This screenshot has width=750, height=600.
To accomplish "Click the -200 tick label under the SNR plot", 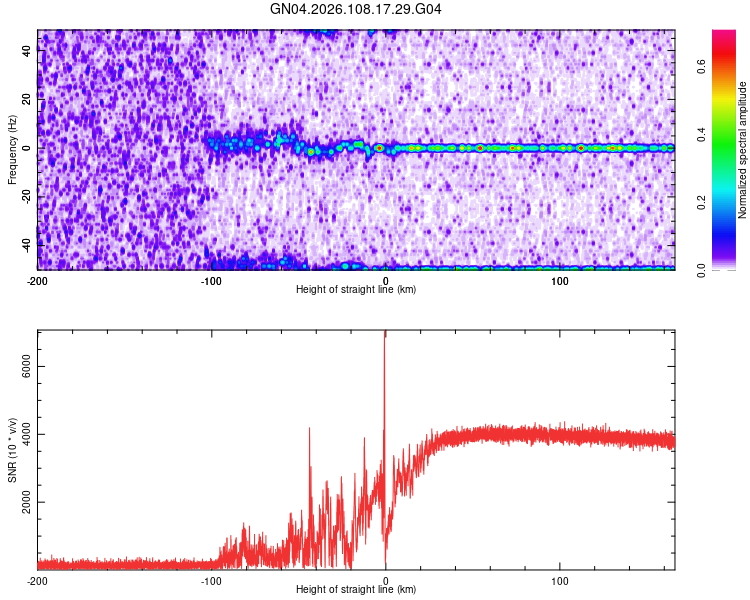I will [37, 581].
